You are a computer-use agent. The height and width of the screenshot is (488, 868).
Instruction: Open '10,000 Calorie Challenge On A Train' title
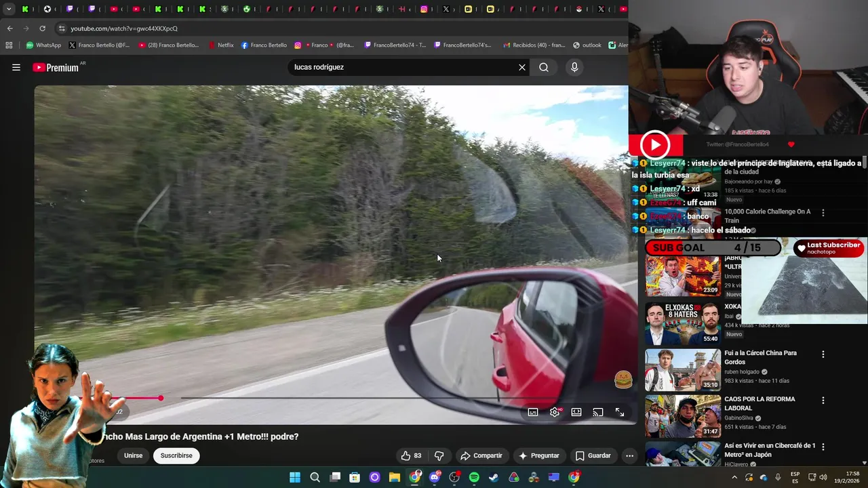tap(767, 216)
